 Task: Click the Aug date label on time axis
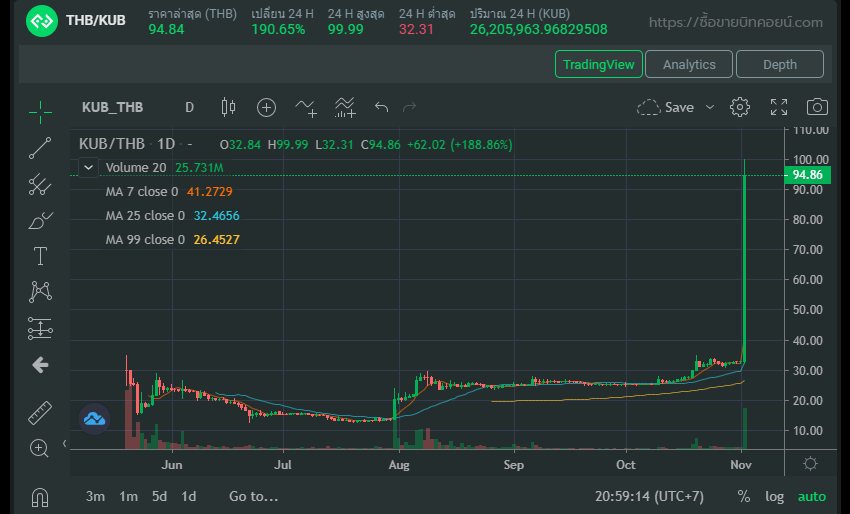pyautogui.click(x=399, y=465)
